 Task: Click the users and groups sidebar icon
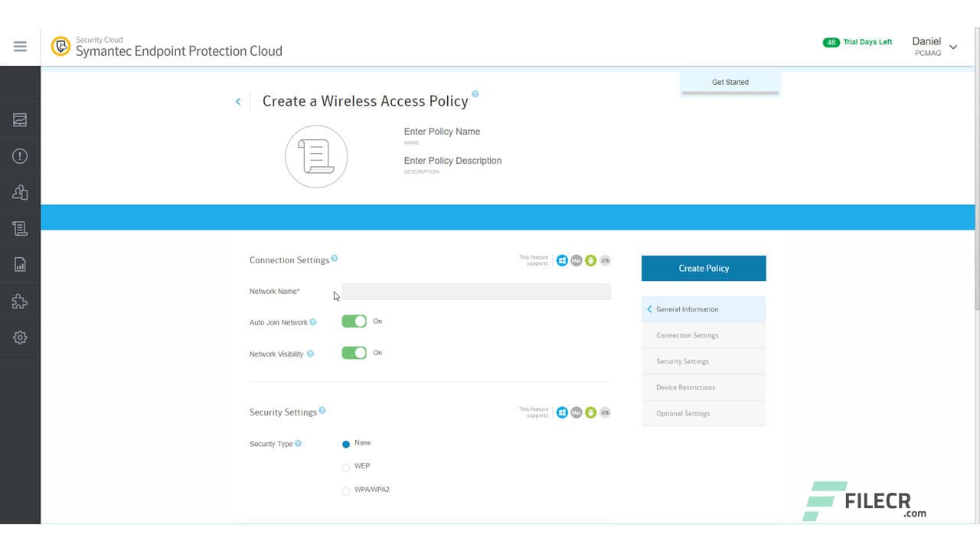(20, 191)
